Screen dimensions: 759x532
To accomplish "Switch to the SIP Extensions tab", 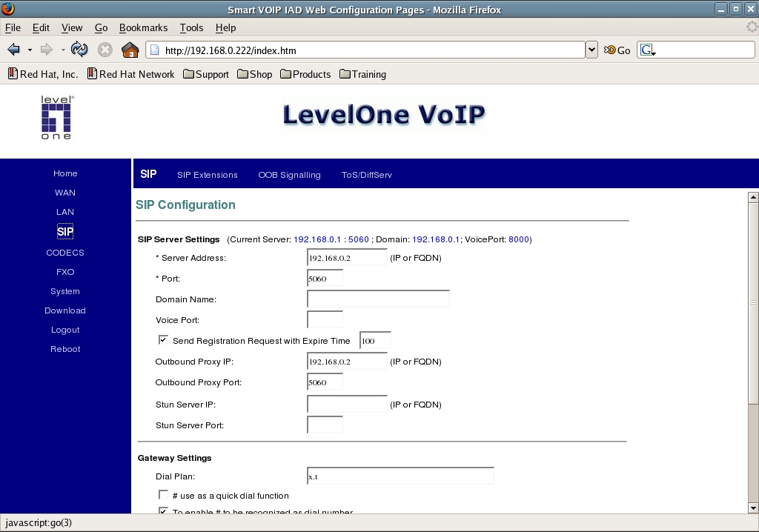I will (207, 175).
